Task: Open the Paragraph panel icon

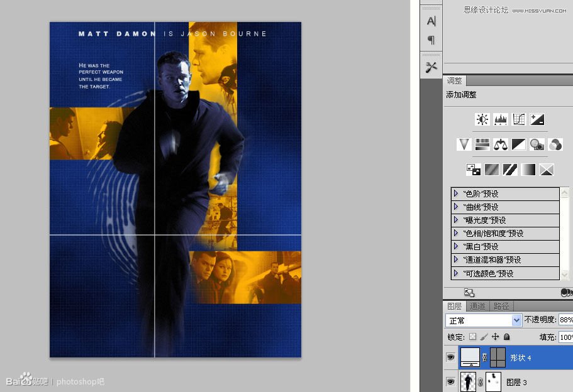Action: coord(430,40)
